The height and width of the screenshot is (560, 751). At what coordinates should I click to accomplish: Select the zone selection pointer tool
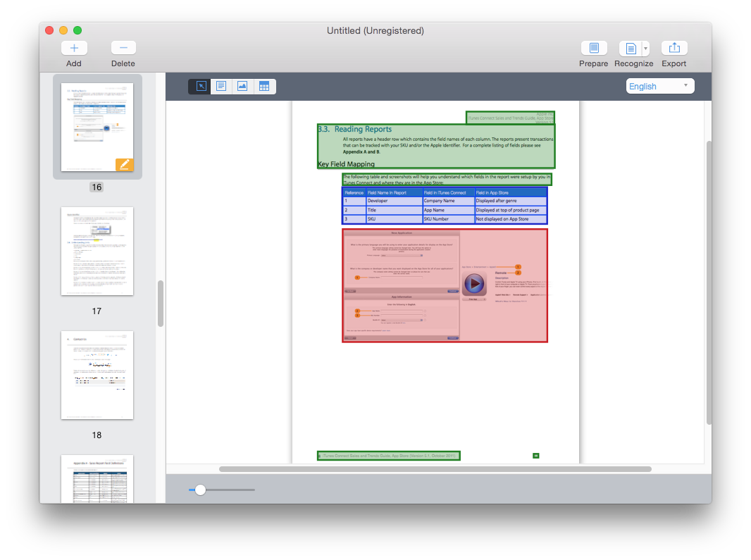point(201,86)
